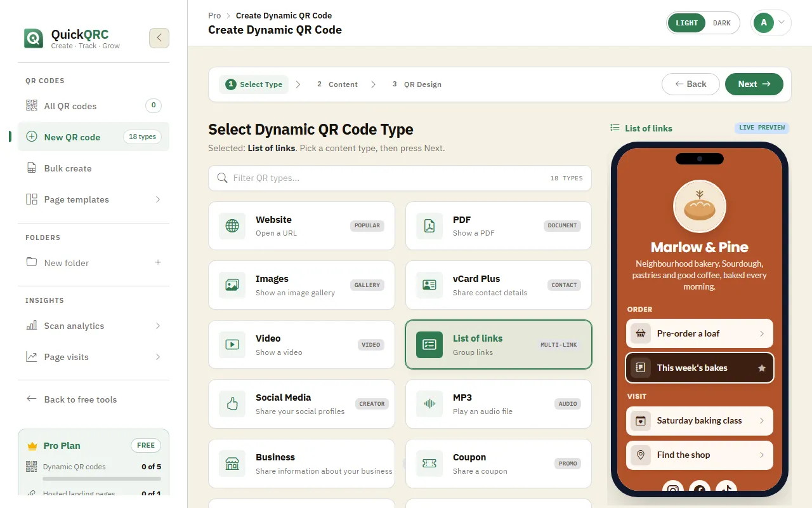Screen dimensions: 812x508
Task: Collapse the sidebar with the chevron button
Action: click(159, 38)
